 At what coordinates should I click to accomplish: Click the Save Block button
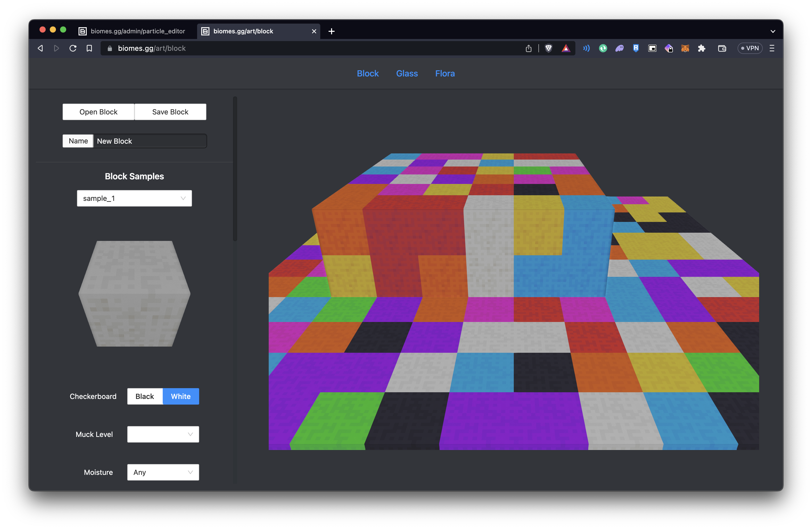pyautogui.click(x=170, y=112)
